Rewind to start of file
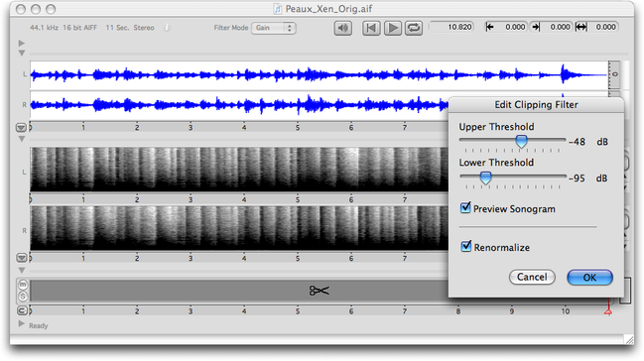 click(x=371, y=28)
